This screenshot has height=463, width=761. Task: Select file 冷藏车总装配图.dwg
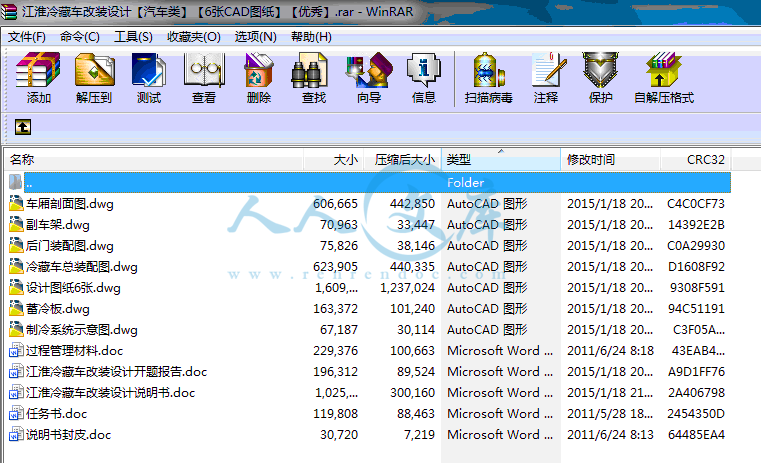click(82, 267)
